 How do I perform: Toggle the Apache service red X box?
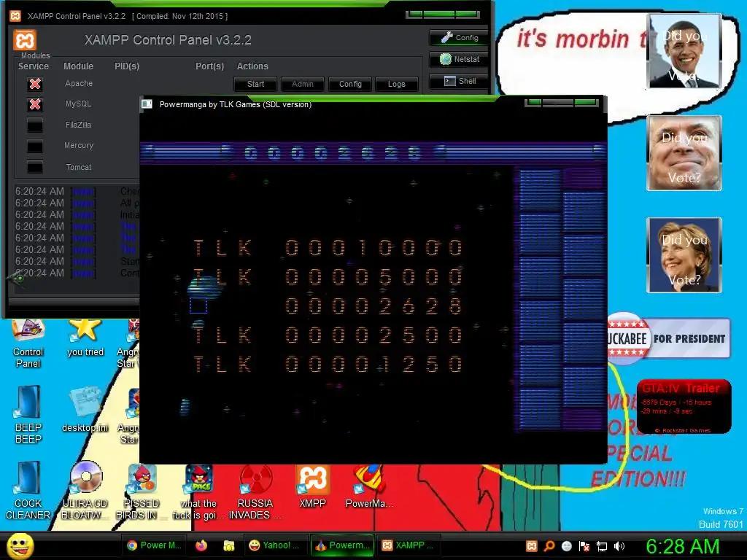point(35,84)
